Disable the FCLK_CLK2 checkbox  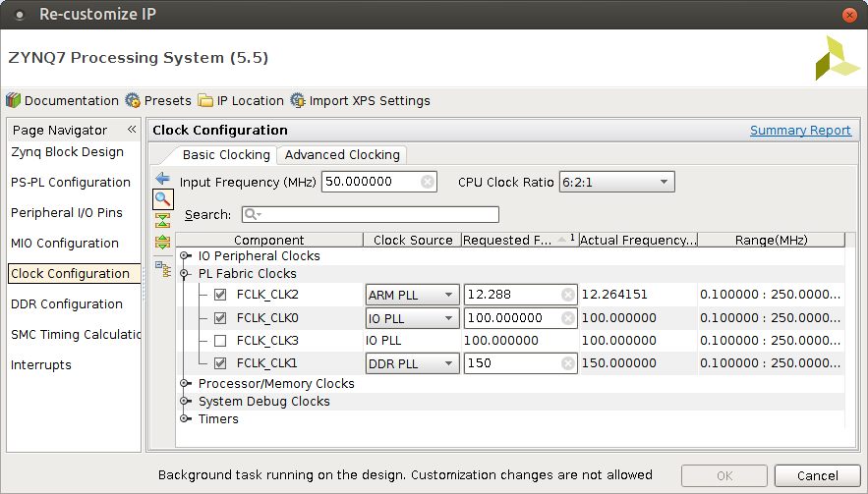tap(220, 295)
